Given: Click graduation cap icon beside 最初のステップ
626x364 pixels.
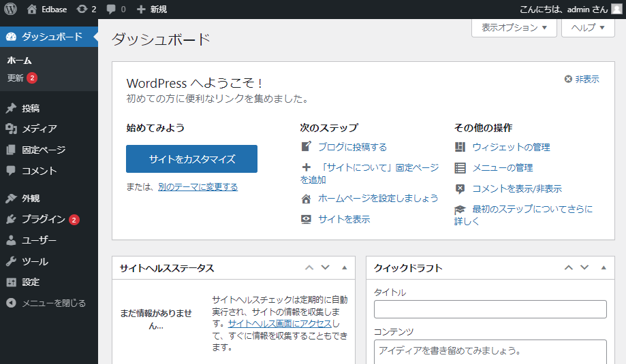Looking at the screenshot, I should 460,210.
